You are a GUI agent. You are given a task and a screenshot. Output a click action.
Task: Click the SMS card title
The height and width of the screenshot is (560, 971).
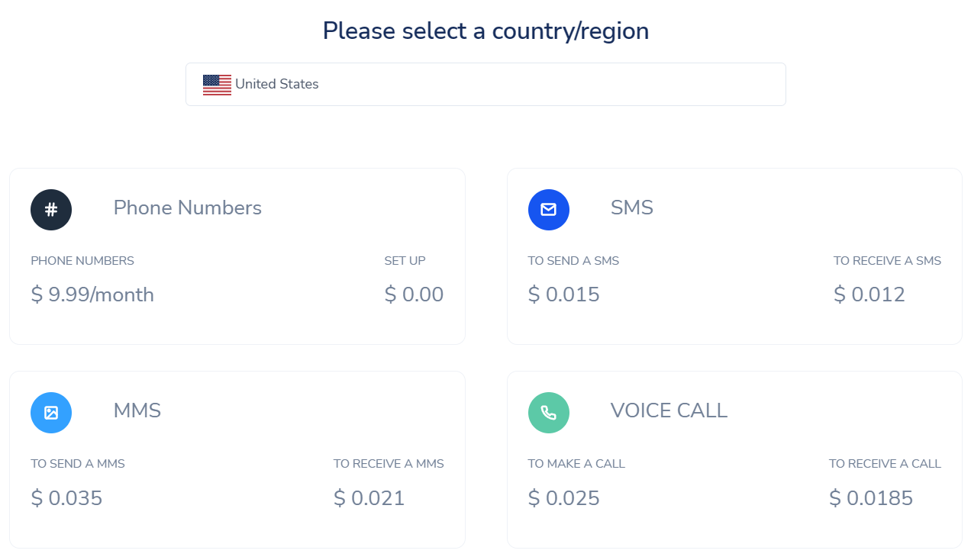click(x=632, y=208)
